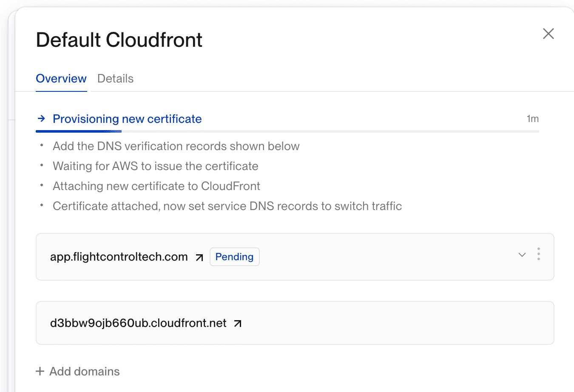Close the Default Cloudfront panel

548,34
